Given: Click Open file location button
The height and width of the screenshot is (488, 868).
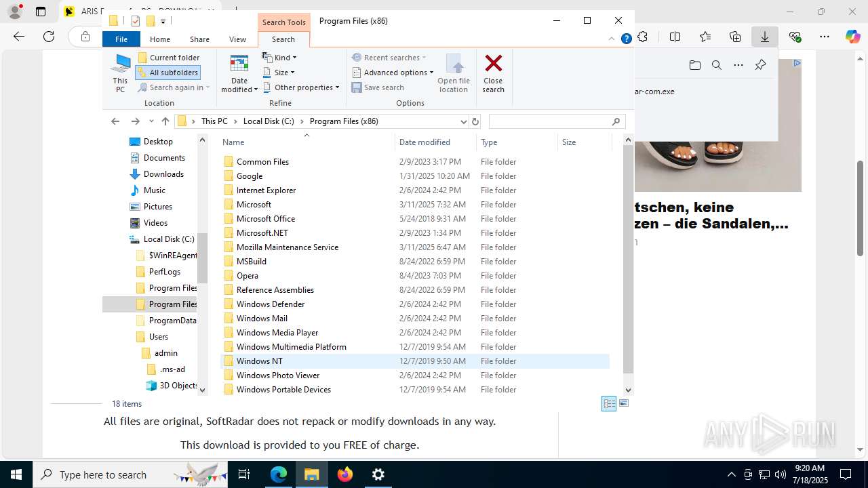Looking at the screenshot, I should (454, 73).
